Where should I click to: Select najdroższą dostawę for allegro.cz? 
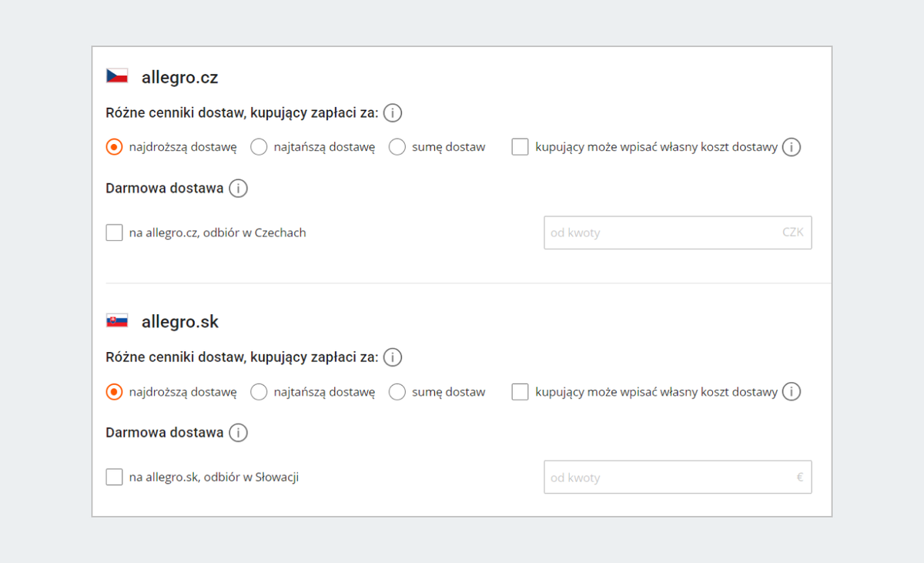[114, 147]
